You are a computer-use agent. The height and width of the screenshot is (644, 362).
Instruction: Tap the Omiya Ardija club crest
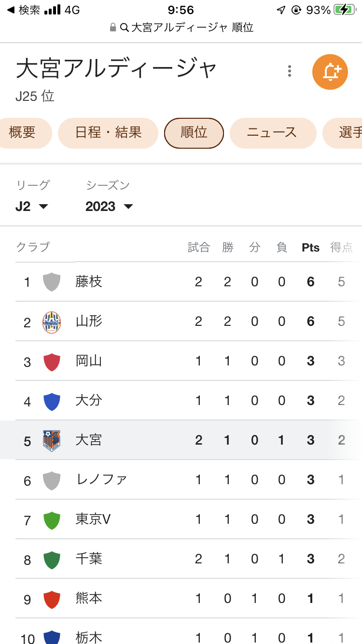[52, 440]
